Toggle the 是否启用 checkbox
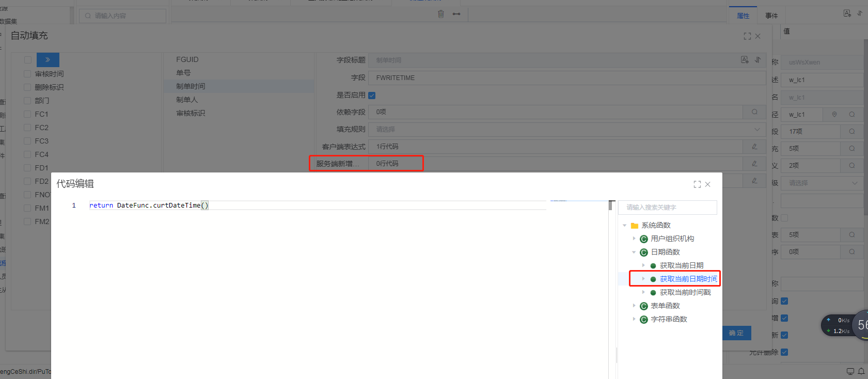Screen dimensions: 868x379 click(372, 96)
